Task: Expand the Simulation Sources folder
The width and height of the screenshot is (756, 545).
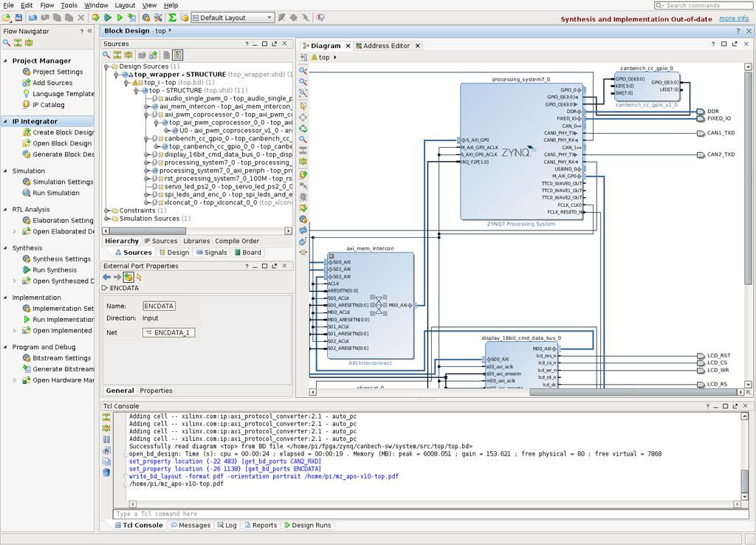Action: [x=106, y=219]
